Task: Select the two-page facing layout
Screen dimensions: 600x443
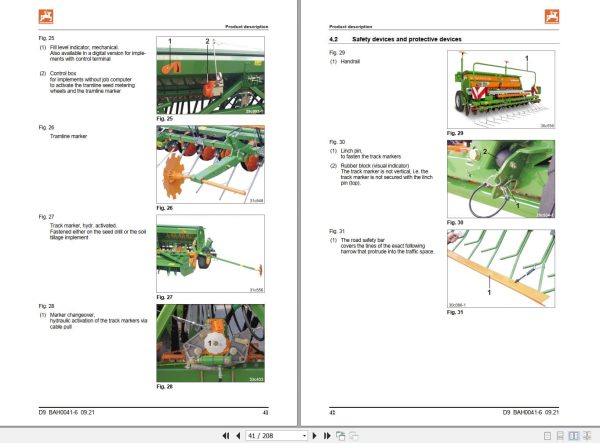Action: [574, 436]
